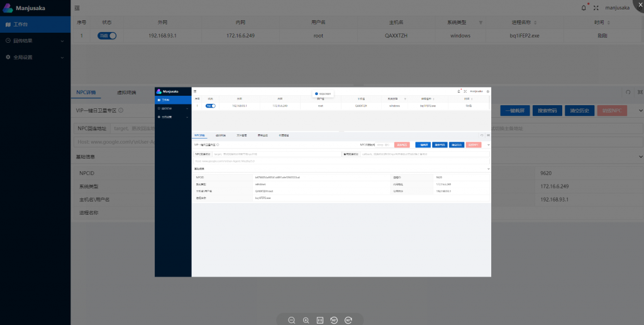Zoom out the image preview
Screen dimensions: 644x325
click(292, 320)
